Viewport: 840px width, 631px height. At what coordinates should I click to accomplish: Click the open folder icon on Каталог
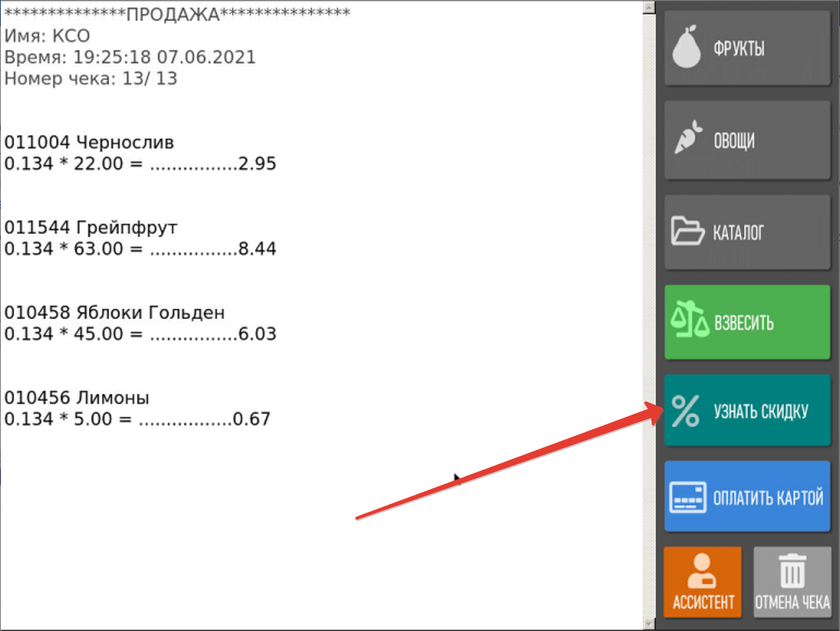click(x=686, y=233)
